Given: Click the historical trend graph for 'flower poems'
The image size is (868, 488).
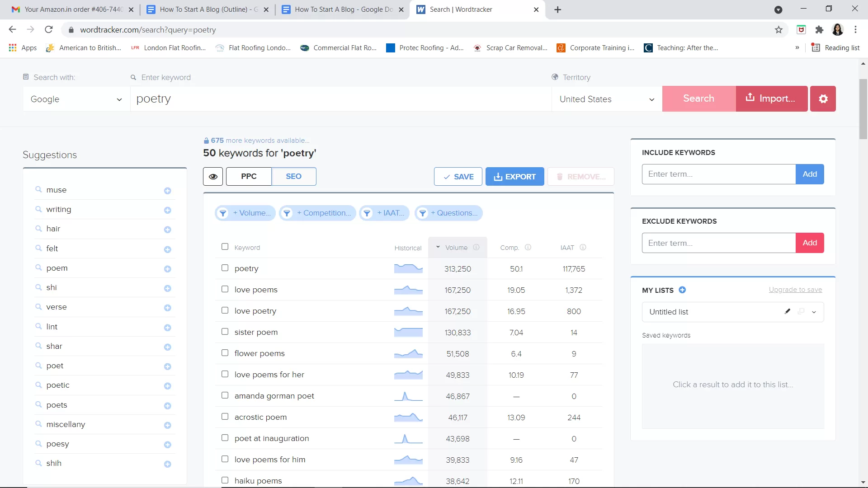Looking at the screenshot, I should (x=408, y=353).
